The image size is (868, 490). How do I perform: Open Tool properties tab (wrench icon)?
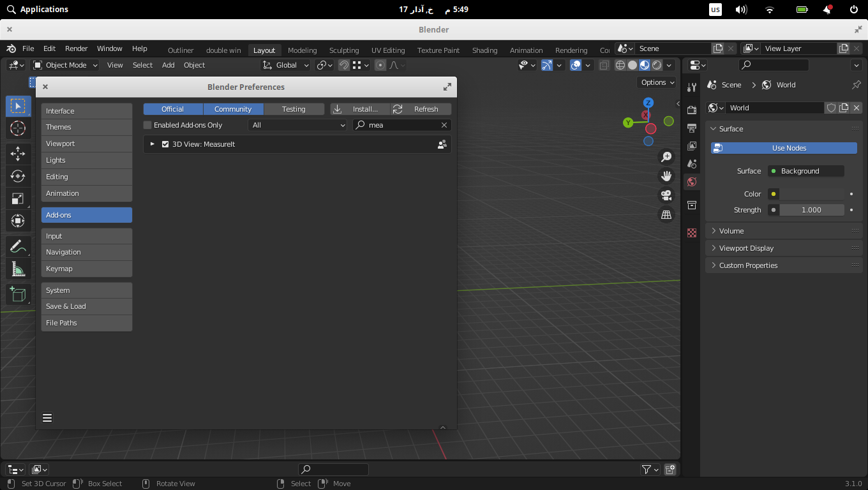tap(692, 87)
